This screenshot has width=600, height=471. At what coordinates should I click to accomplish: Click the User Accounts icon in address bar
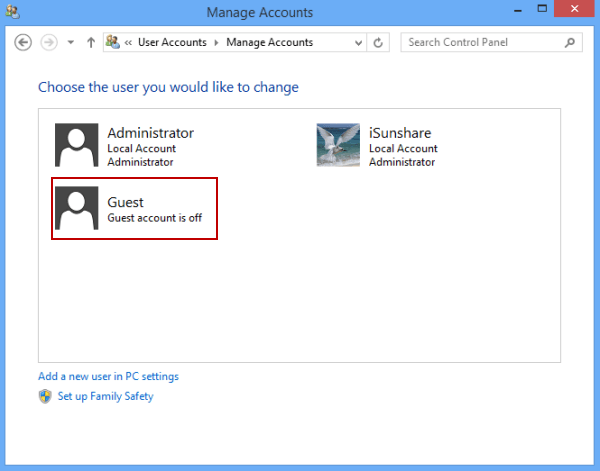pos(113,42)
